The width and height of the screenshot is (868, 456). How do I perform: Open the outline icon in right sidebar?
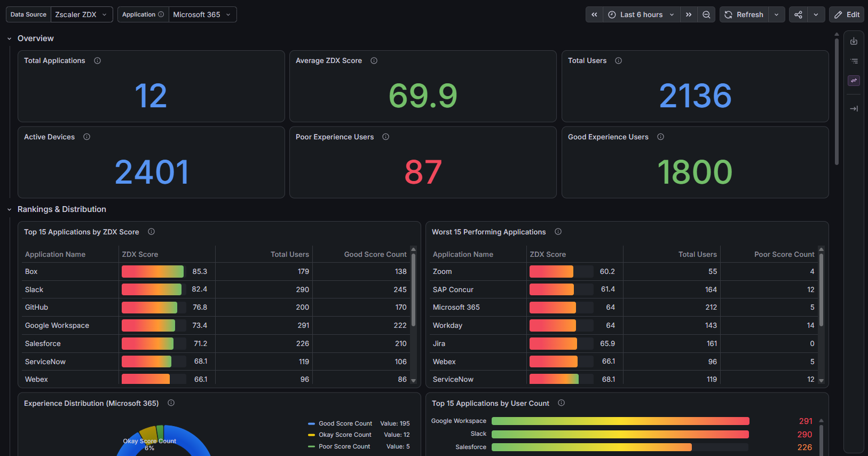point(854,61)
